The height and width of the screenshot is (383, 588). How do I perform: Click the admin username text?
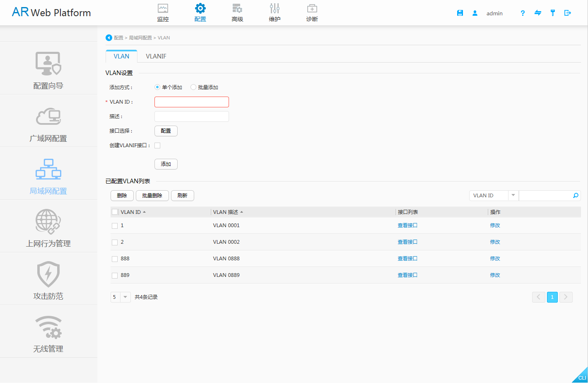pos(494,13)
